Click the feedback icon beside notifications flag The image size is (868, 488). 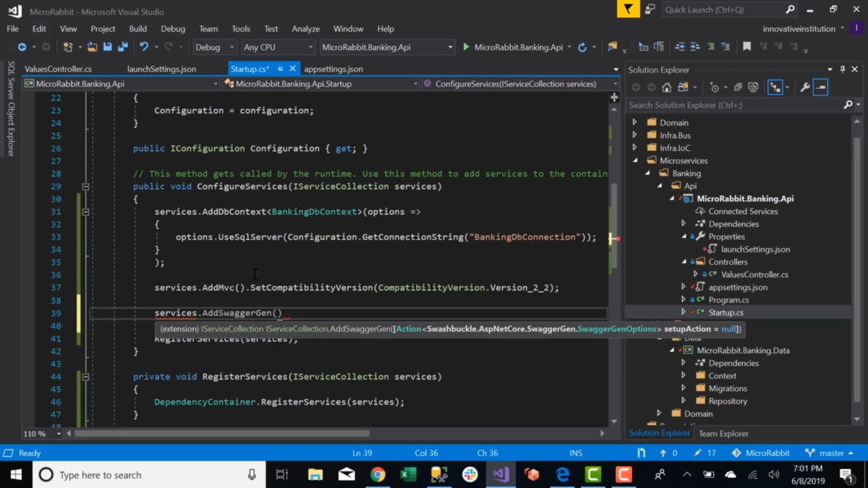pos(650,9)
